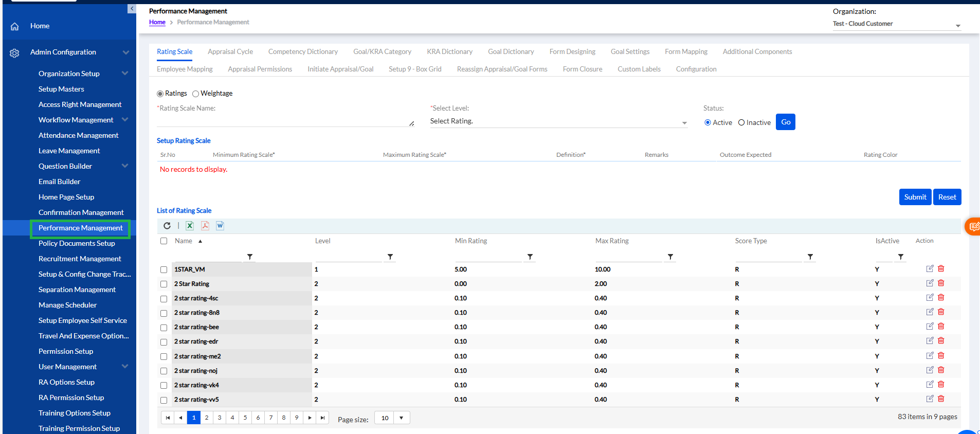This screenshot has height=434, width=980.
Task: Set status to Inactive
Action: [x=741, y=122]
